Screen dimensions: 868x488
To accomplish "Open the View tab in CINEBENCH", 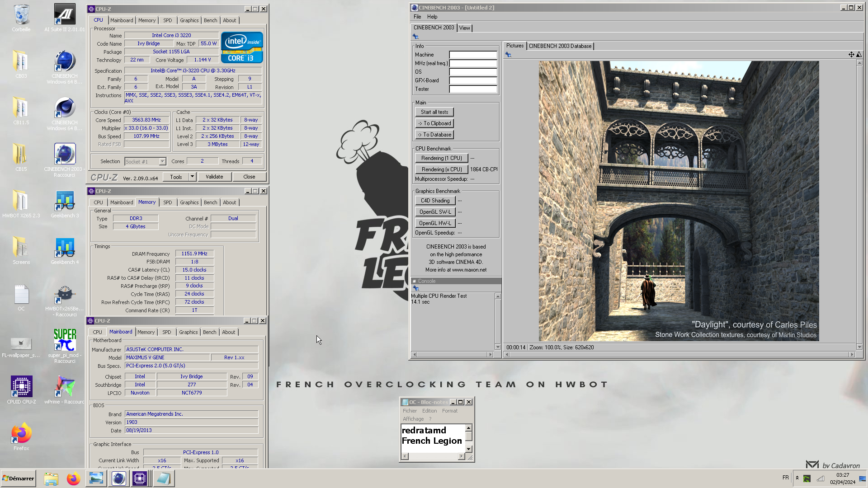I will point(464,28).
